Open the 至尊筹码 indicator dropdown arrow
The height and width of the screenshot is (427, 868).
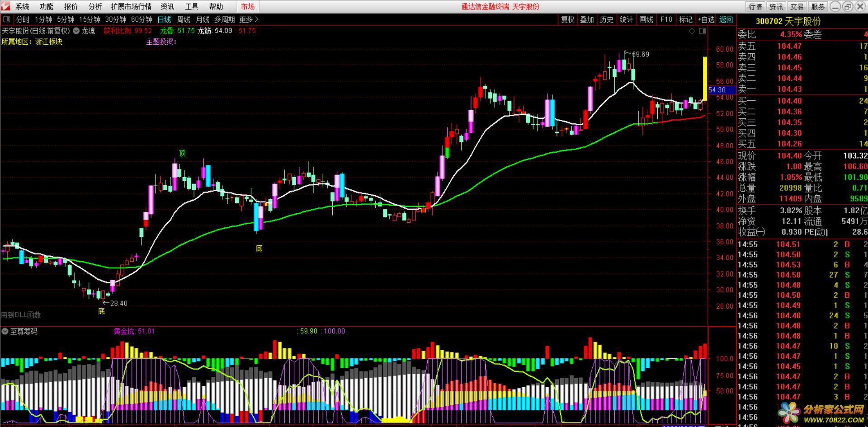coord(5,331)
